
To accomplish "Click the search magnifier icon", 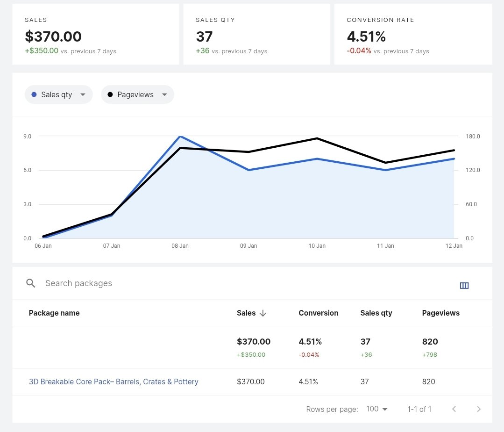I will [30, 283].
